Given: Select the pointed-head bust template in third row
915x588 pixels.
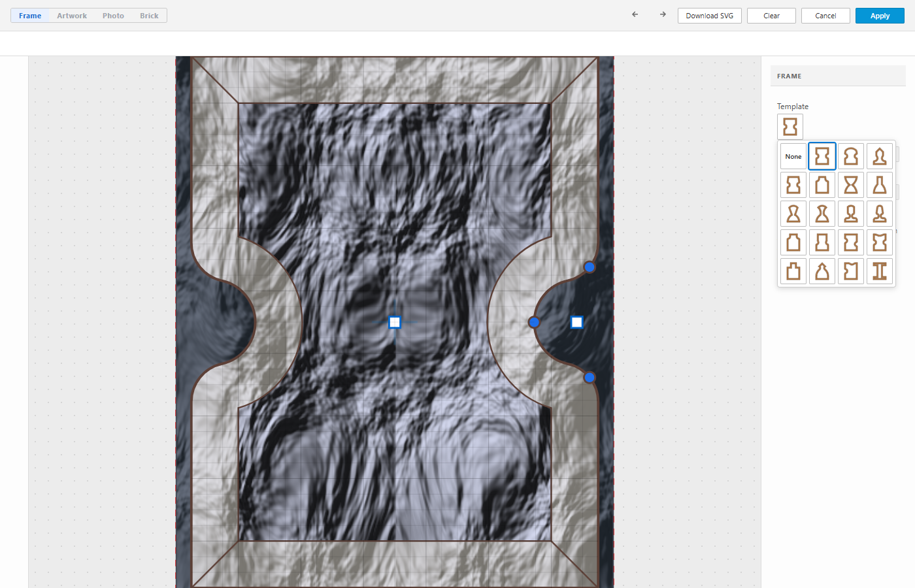Looking at the screenshot, I should point(880,214).
